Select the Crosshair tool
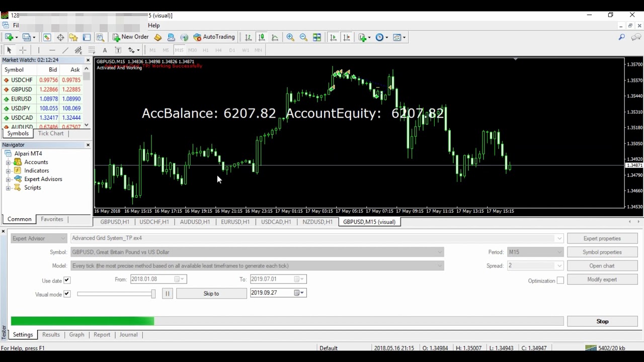 (x=23, y=50)
